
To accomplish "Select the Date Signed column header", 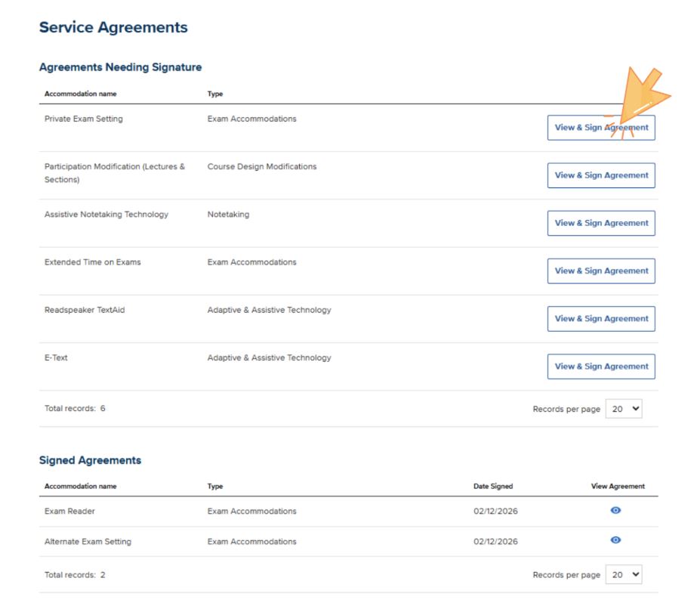I will 493,486.
